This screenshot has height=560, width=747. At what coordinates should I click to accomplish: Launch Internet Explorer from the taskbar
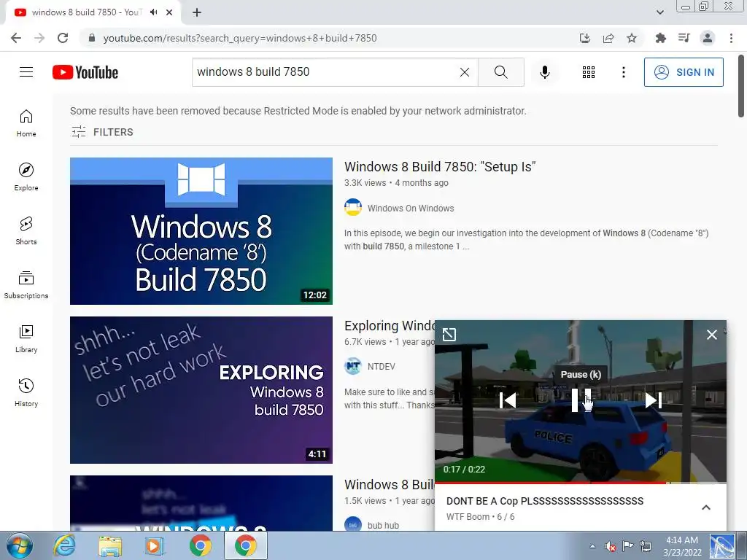[x=64, y=545]
